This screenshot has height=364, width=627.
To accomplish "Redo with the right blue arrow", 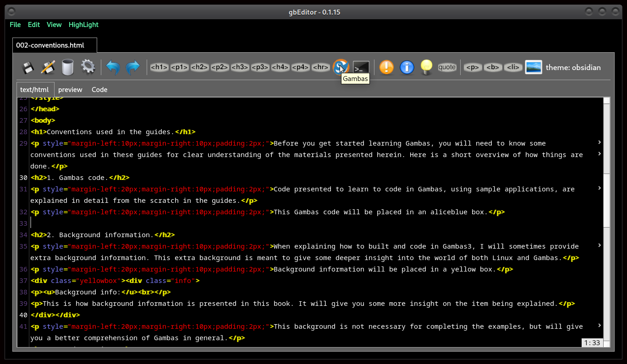I will (132, 68).
